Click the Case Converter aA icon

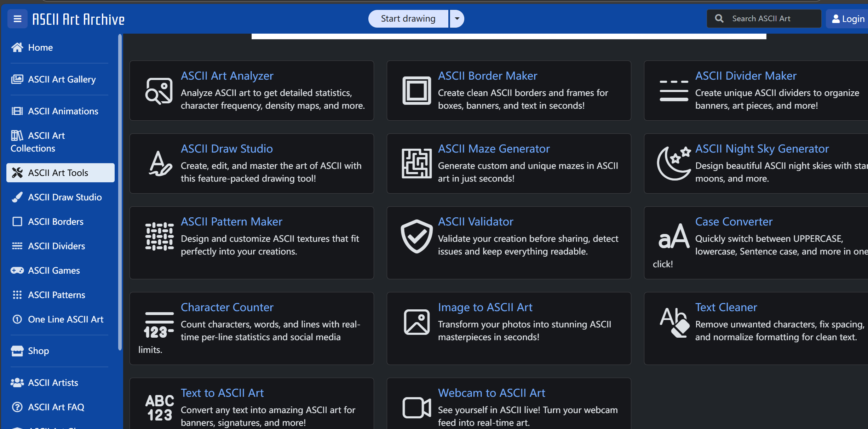[x=674, y=236]
